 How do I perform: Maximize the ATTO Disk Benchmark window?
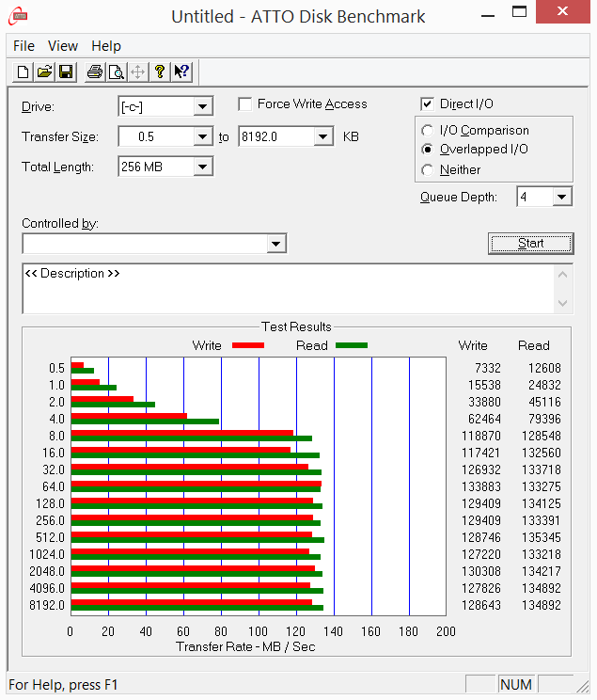(x=519, y=12)
